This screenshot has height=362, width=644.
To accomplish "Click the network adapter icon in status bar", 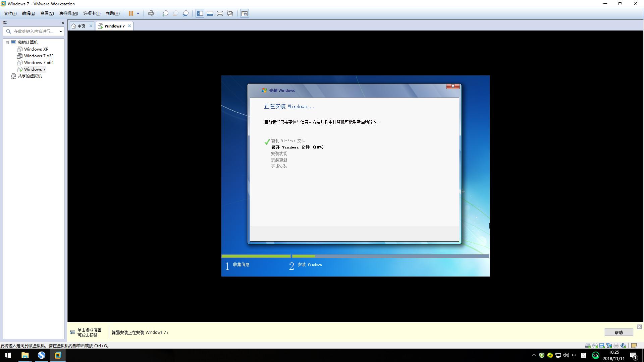I will click(609, 346).
